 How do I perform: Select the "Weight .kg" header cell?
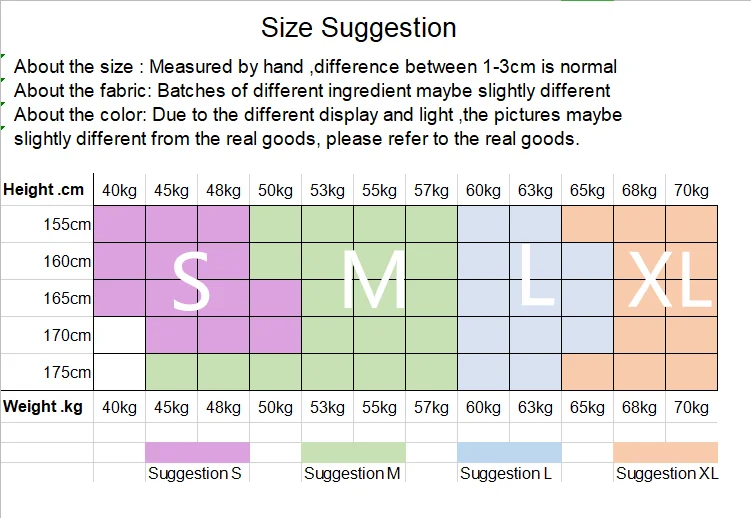pyautogui.click(x=46, y=407)
